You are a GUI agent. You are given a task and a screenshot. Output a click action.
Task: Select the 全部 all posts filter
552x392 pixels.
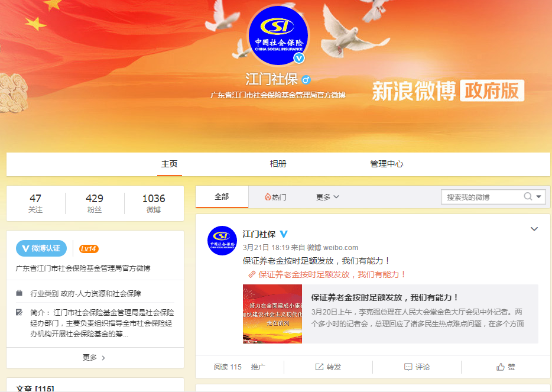pyautogui.click(x=222, y=197)
